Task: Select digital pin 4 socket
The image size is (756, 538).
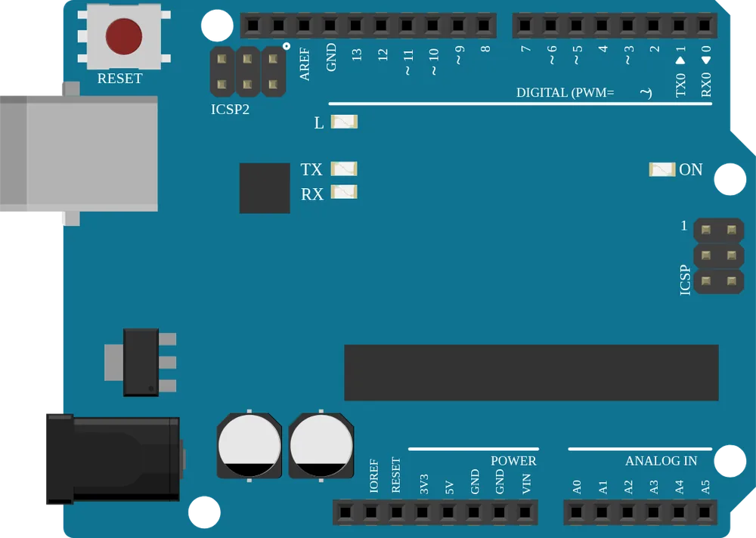Action: [x=602, y=25]
